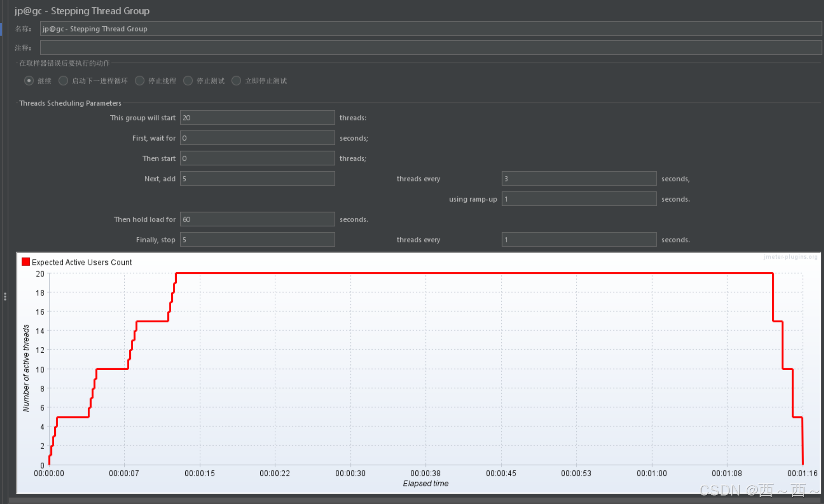Viewport: 824px width, 504px height.
Task: Click the left panel divider drag handle
Action: click(x=5, y=296)
